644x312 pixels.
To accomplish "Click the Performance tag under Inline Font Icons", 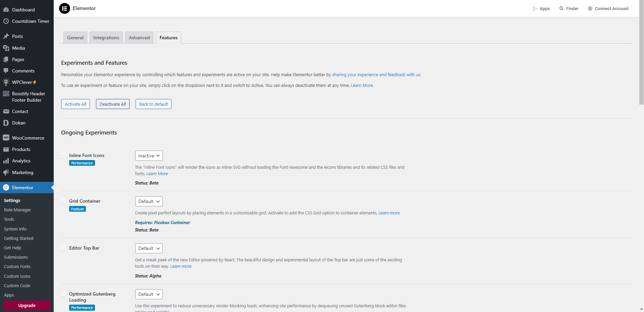I will pyautogui.click(x=82, y=163).
